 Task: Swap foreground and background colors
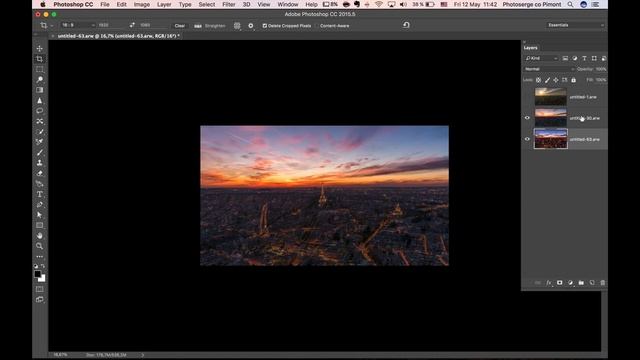click(x=43, y=266)
